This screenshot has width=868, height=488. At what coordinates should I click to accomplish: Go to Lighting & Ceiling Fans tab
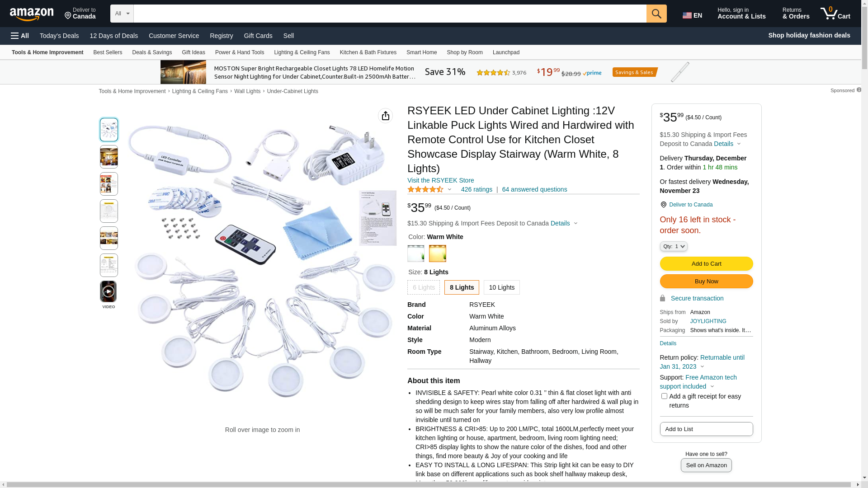click(x=302, y=52)
